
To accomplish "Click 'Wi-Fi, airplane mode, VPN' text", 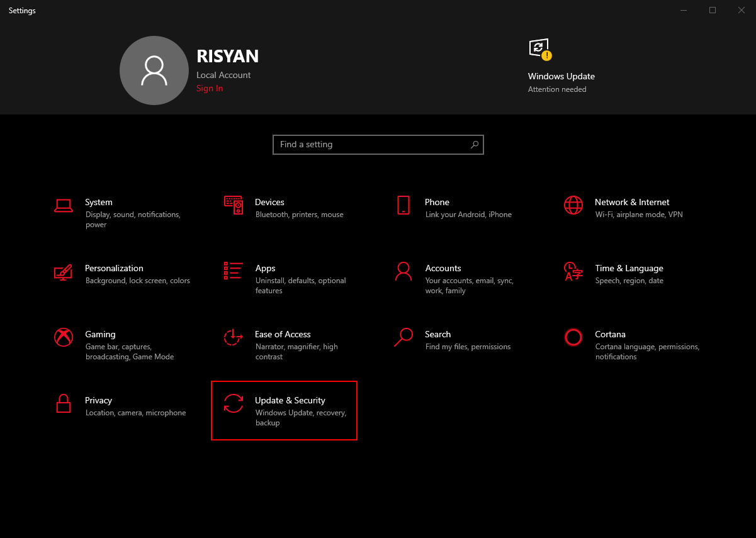I will (639, 215).
